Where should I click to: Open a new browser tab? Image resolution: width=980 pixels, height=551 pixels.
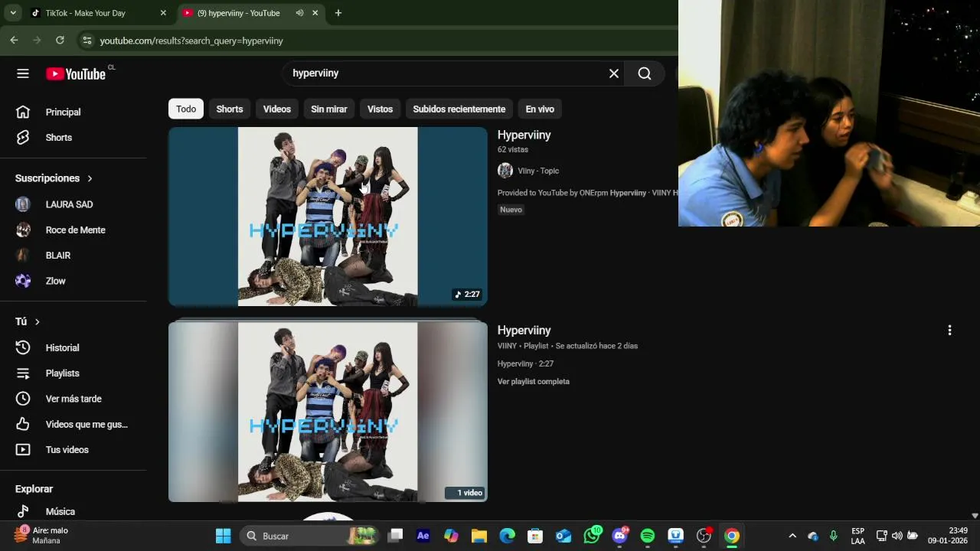click(338, 13)
